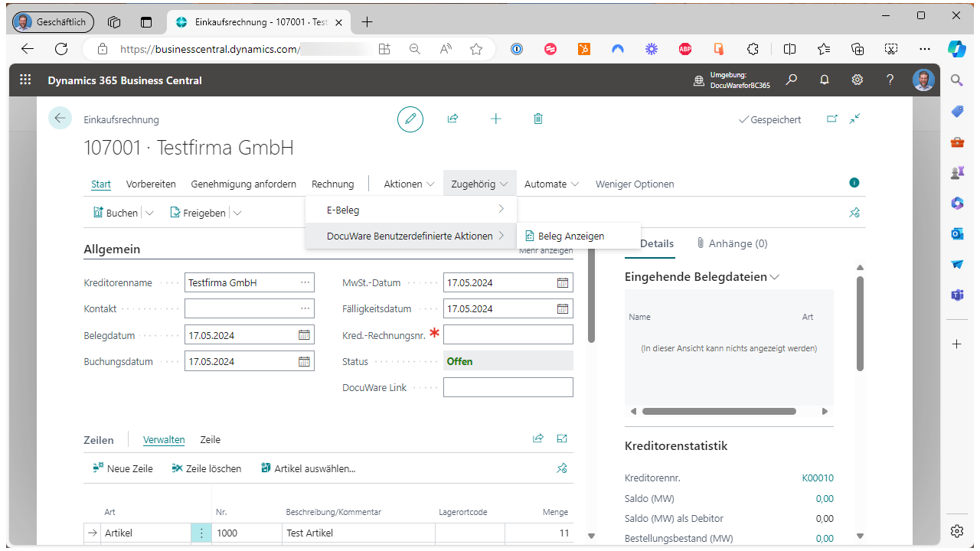This screenshot has width=980, height=551.
Task: Click the pin icon on action bar
Action: coord(855,213)
